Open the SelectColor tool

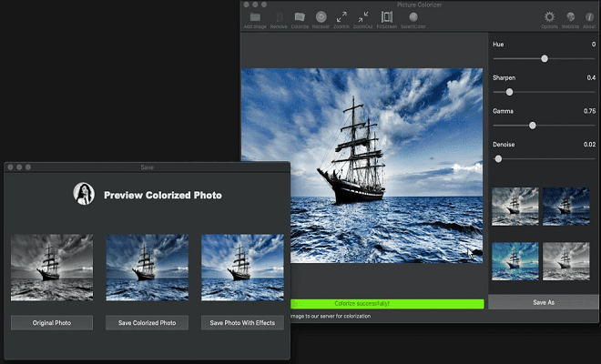coord(413,17)
